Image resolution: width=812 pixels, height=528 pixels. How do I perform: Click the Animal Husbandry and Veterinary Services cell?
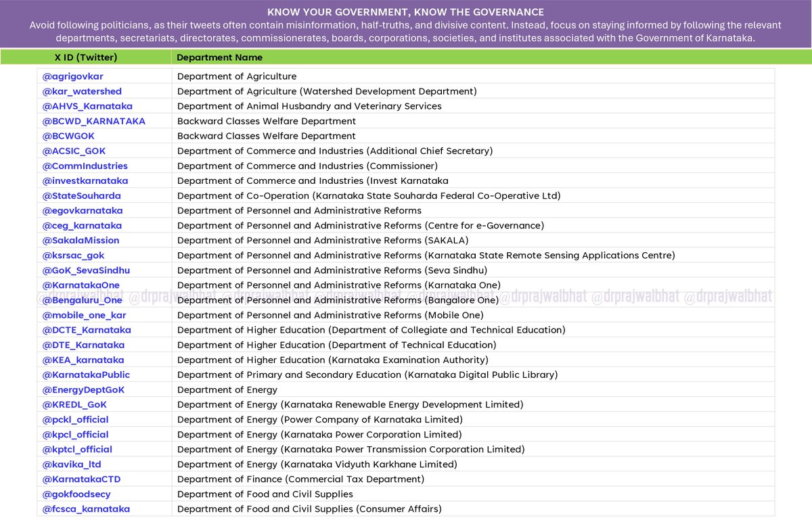tap(473, 106)
